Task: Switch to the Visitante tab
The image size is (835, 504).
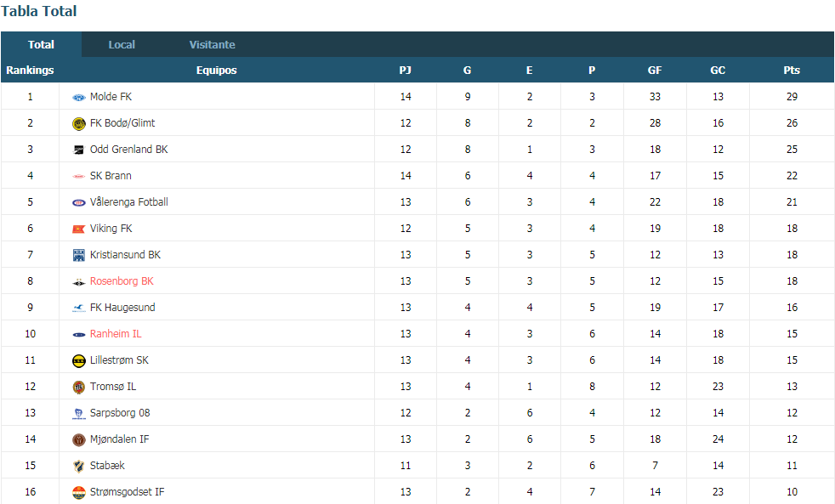Action: click(x=212, y=45)
